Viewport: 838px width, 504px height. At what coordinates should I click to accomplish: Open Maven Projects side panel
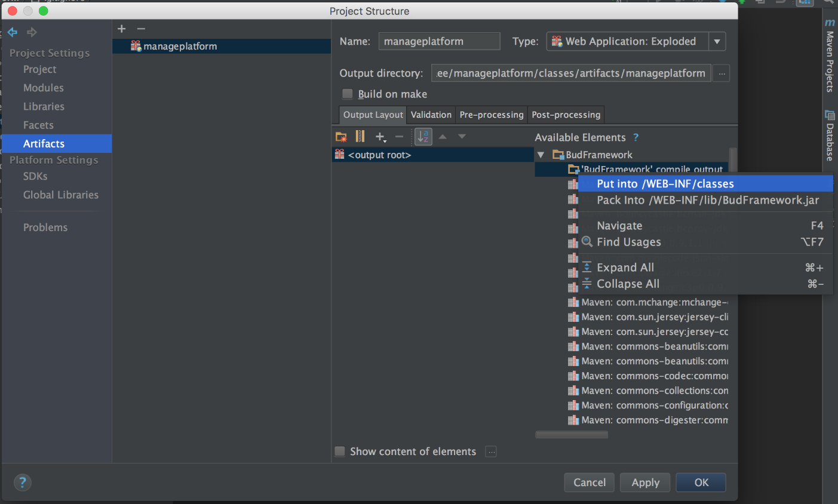point(830,55)
